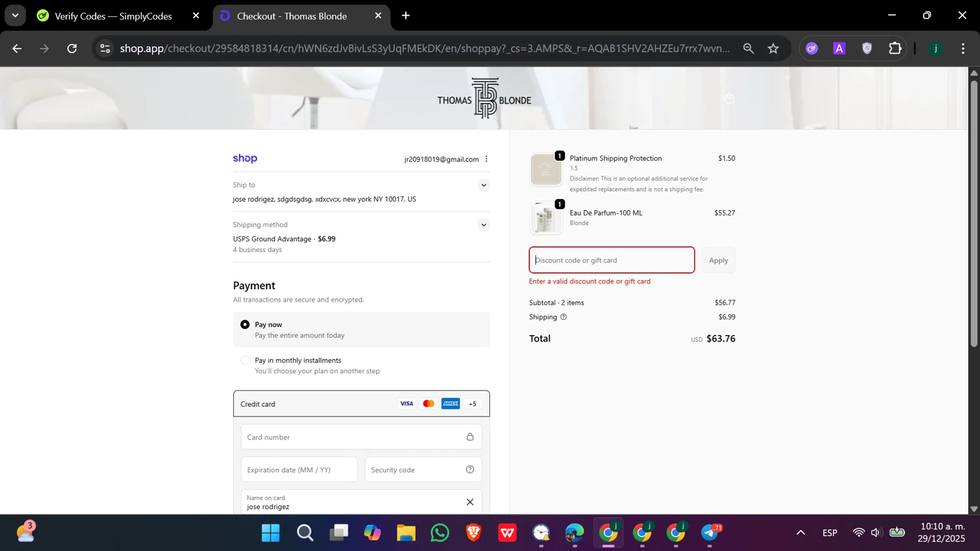
Task: Switch keyboard language ESP indicator
Action: (830, 533)
